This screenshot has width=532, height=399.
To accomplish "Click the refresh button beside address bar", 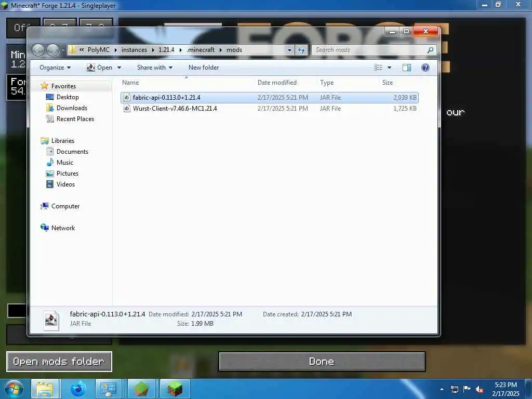I will click(x=301, y=50).
